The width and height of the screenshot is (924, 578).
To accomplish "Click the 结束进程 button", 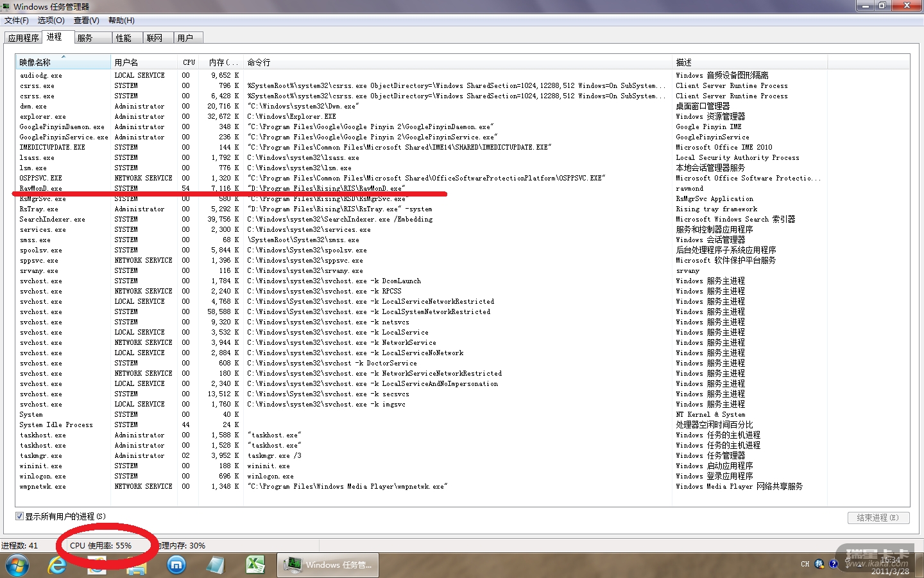I will 878,518.
